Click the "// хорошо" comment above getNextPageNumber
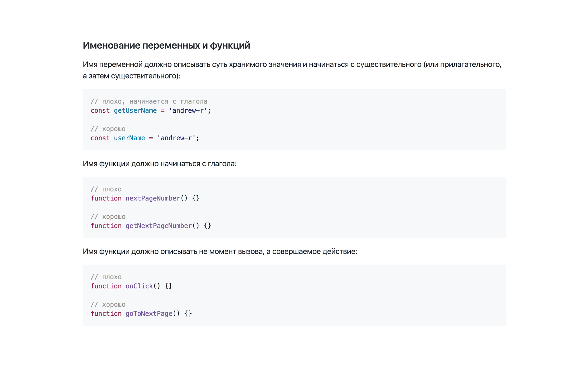The width and height of the screenshot is (588, 368). tap(108, 217)
